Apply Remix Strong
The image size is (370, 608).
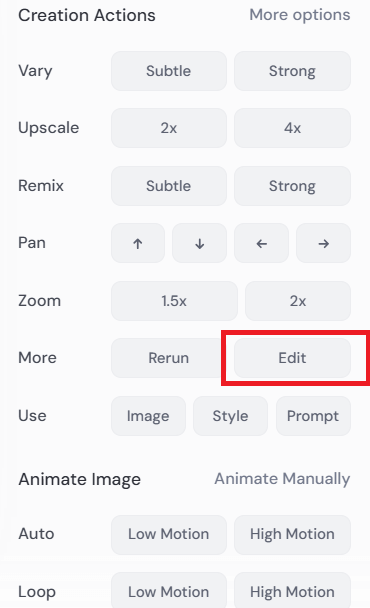292,186
